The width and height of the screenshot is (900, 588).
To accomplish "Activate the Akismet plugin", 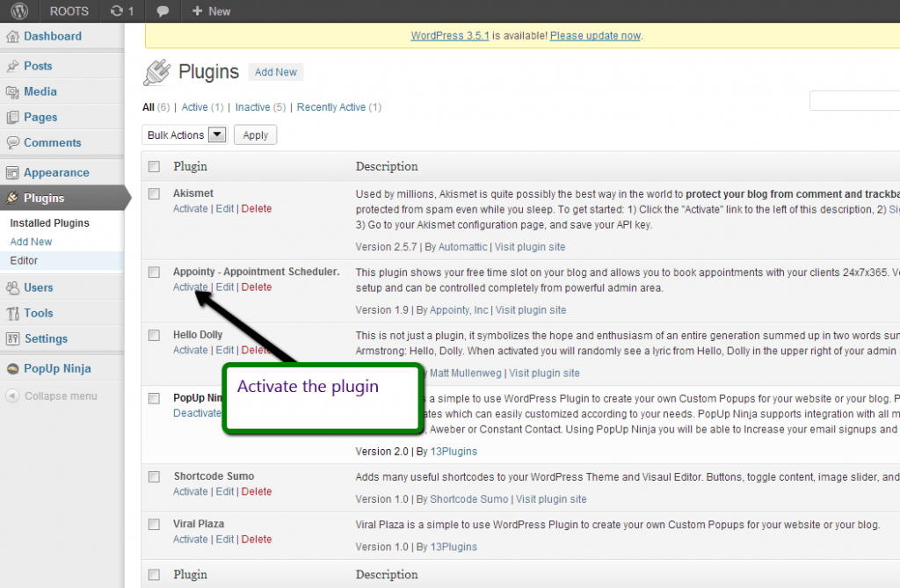I will pos(191,209).
